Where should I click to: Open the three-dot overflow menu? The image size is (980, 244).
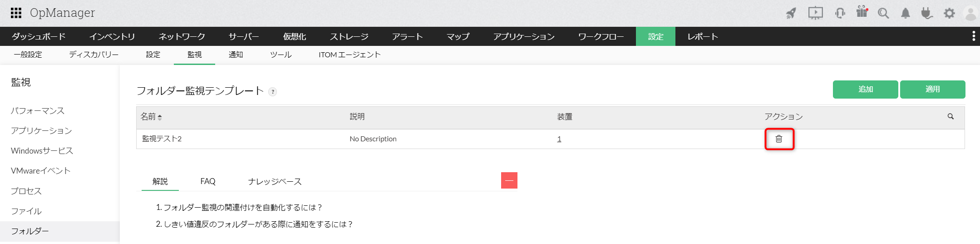(x=973, y=36)
